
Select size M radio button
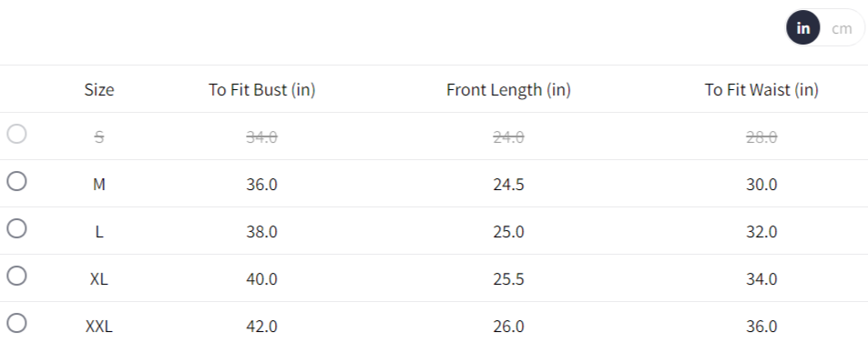tap(16, 181)
